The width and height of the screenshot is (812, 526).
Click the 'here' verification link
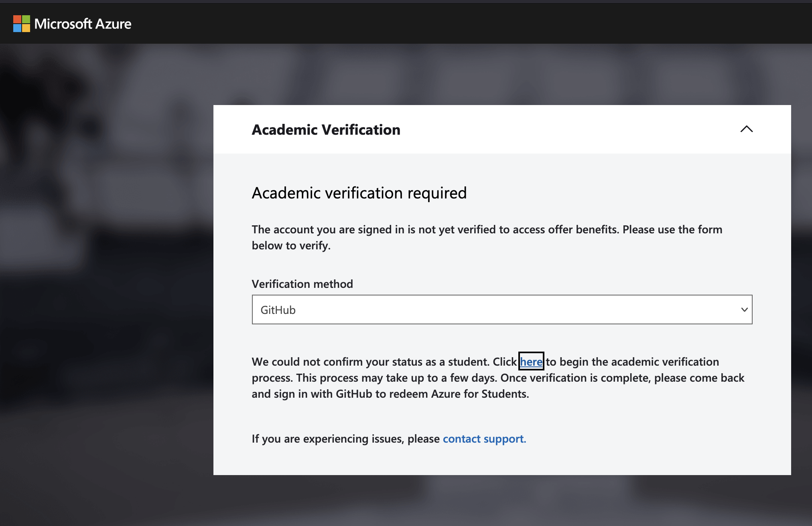tap(531, 361)
